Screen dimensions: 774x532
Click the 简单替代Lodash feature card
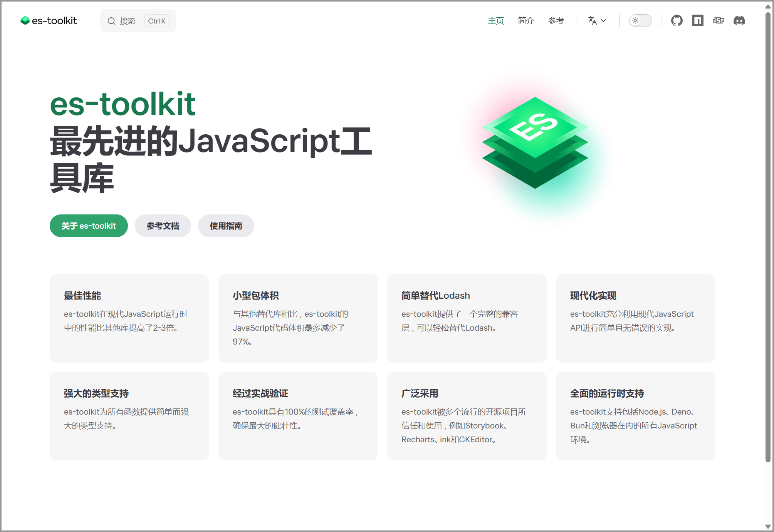467,318
